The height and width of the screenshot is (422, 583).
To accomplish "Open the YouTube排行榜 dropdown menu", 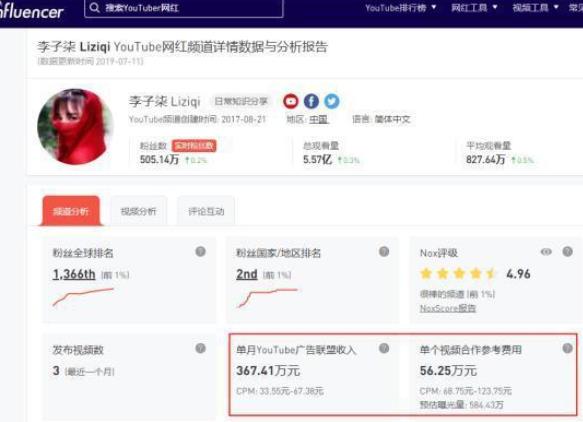I will 400,7.
